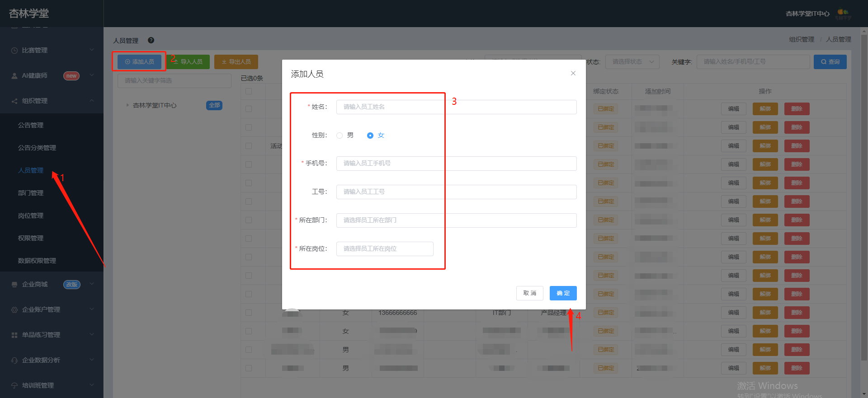Tick the select-all checkbox in table header

point(249,91)
